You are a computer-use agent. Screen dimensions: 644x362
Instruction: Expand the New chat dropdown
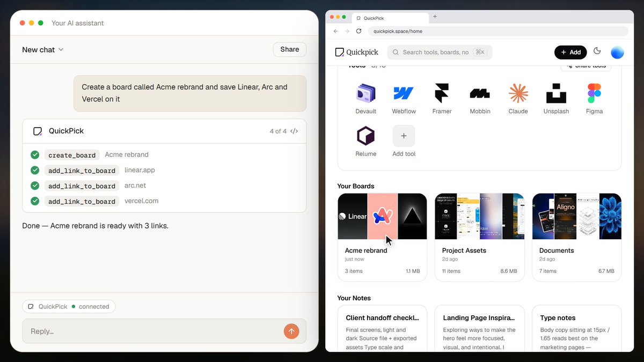click(x=43, y=49)
